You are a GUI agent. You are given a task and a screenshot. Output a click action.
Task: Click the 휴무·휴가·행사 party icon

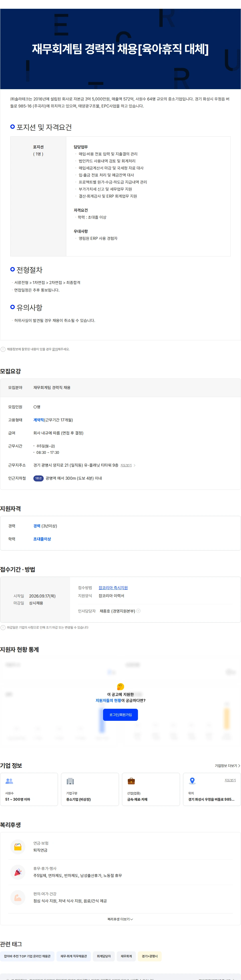coord(18,872)
